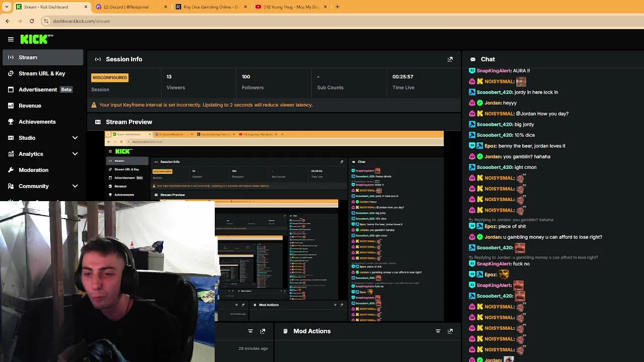Click the Revenue sidebar icon
This screenshot has height=362, width=644.
coord(11,106)
